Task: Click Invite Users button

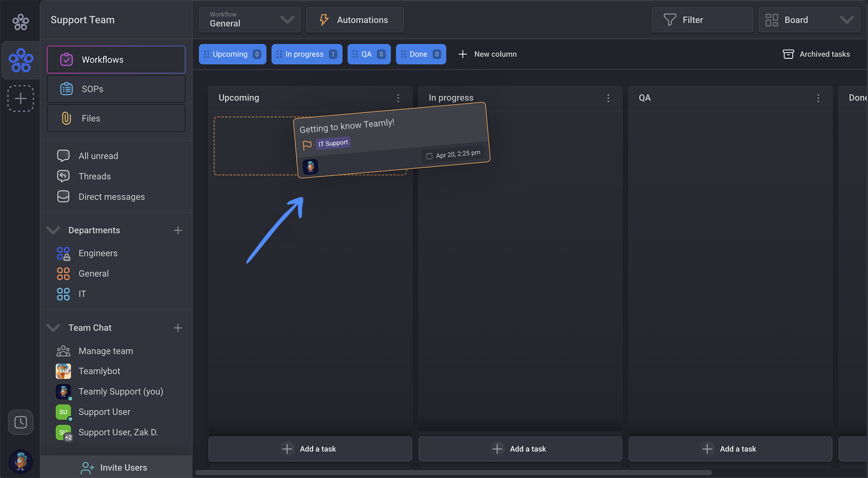Action: (116, 468)
